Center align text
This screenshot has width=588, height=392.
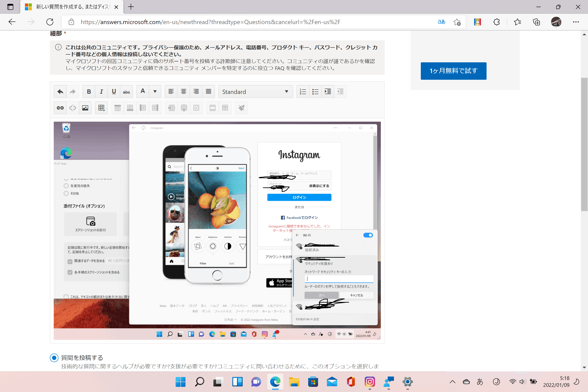tap(184, 92)
